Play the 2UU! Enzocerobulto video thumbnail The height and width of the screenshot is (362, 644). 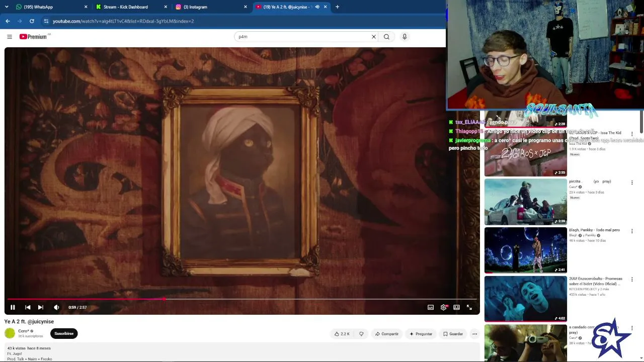525,299
